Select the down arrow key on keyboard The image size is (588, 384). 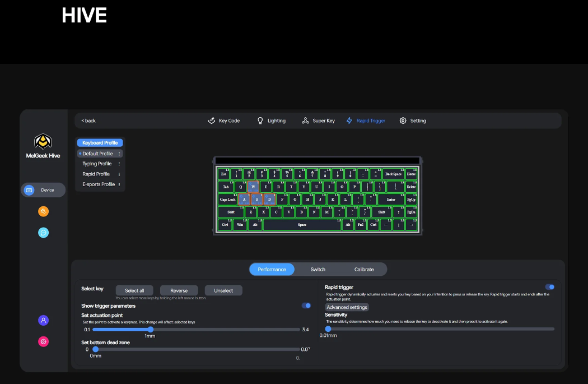pos(399,225)
